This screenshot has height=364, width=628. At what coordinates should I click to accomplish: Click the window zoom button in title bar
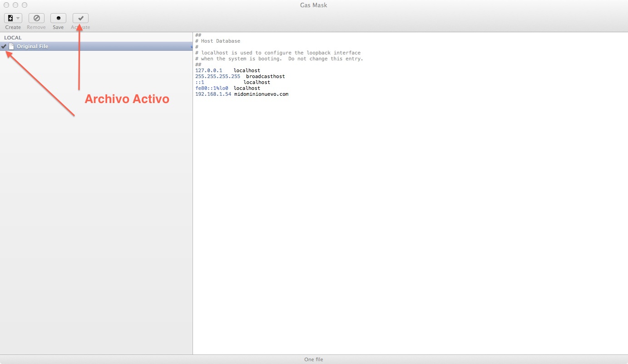25,5
